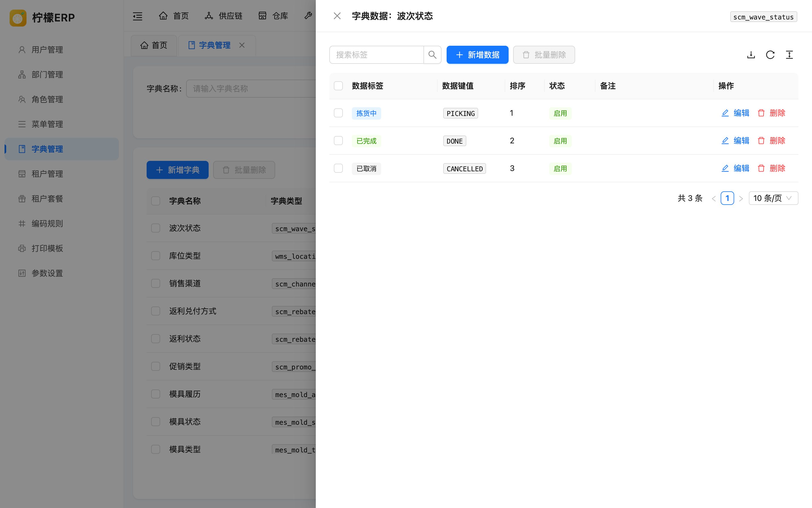This screenshot has height=508, width=812.
Task: Toggle select-all checkbox in 数据标签 header
Action: (x=338, y=86)
